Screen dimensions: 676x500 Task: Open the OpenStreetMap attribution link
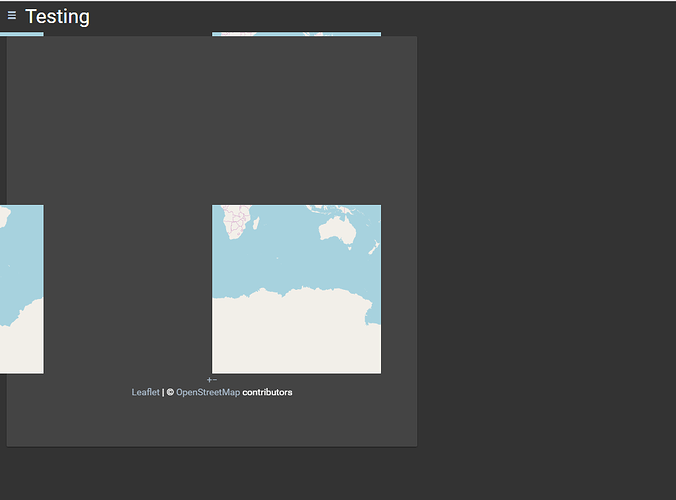pyautogui.click(x=208, y=392)
